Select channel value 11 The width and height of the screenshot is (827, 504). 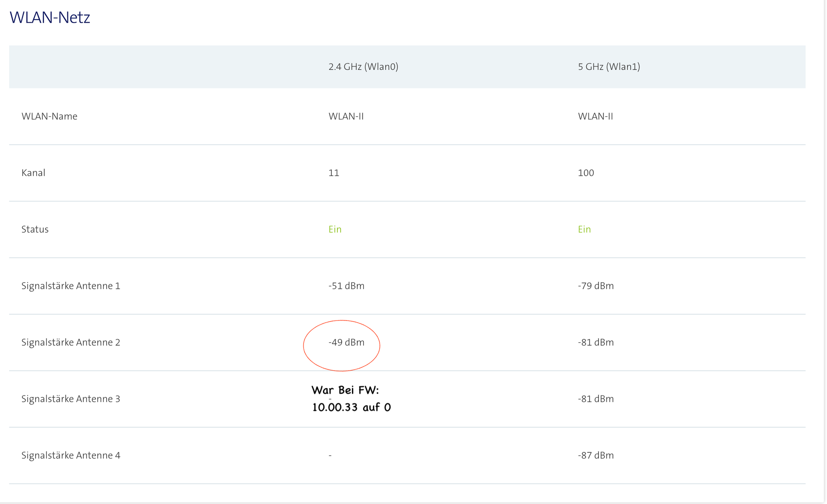coord(334,173)
